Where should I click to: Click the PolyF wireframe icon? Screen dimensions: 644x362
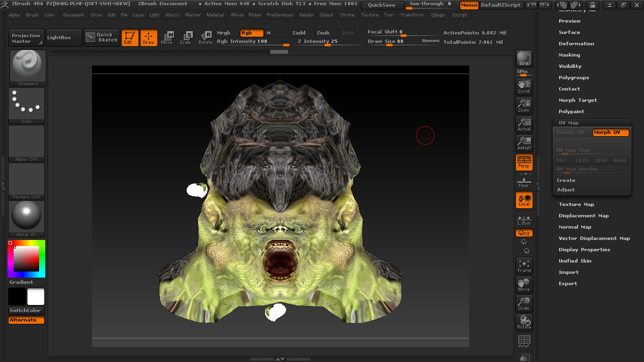(x=524, y=341)
